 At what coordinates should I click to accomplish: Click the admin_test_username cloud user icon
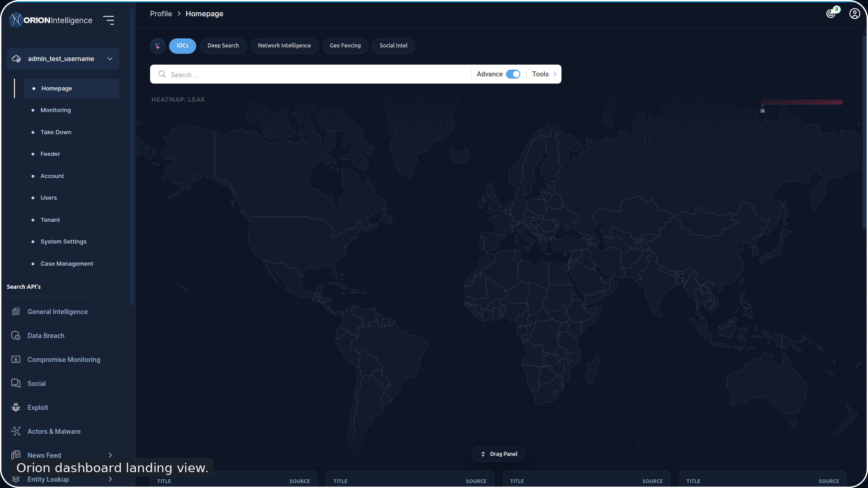[x=16, y=59]
